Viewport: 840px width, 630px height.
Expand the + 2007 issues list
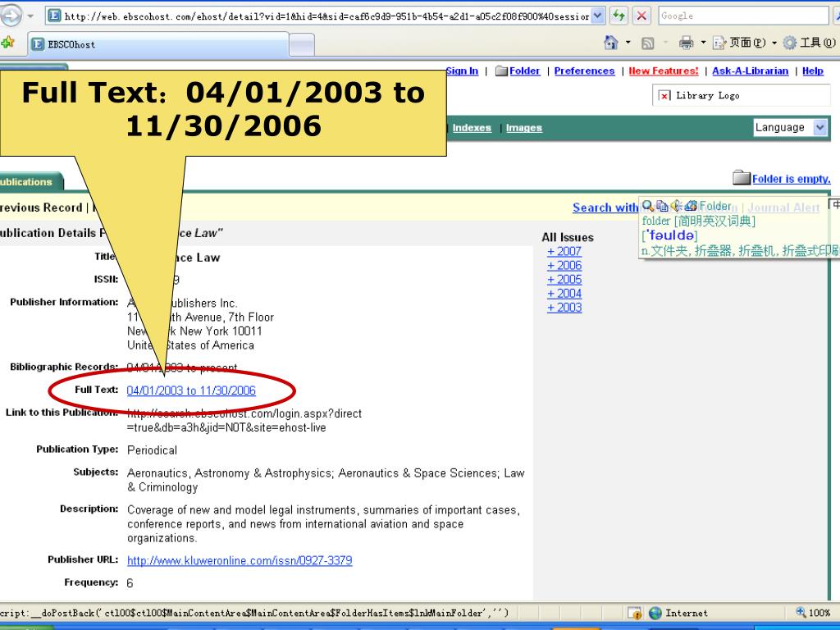(x=564, y=251)
